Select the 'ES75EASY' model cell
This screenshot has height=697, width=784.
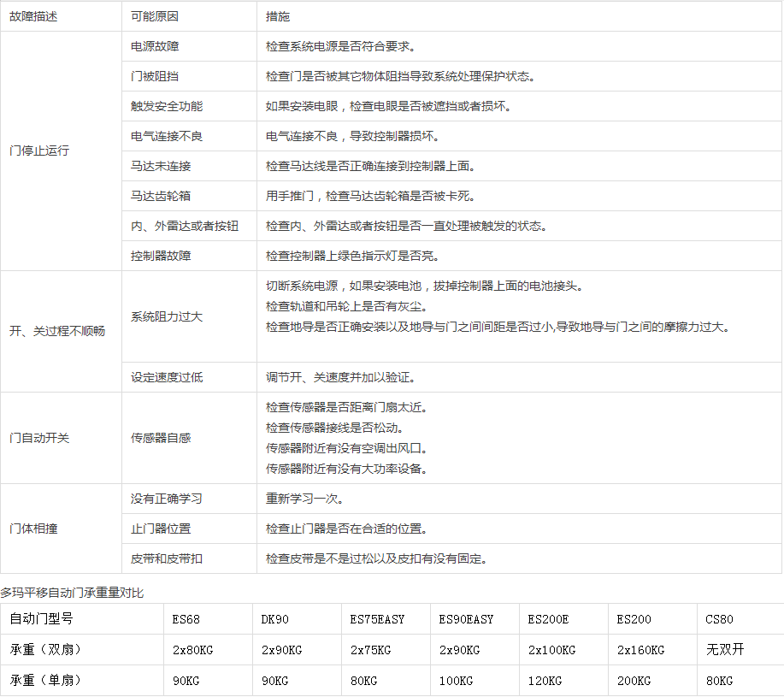pyautogui.click(x=377, y=619)
